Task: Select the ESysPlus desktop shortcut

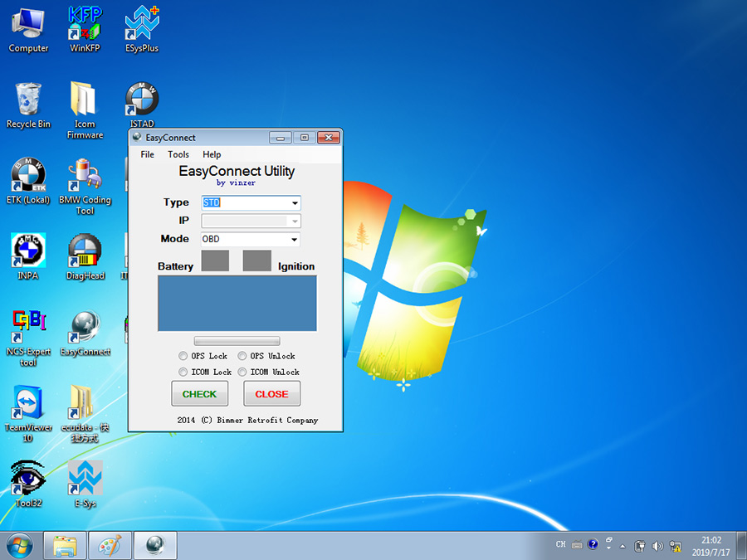Action: [x=142, y=30]
